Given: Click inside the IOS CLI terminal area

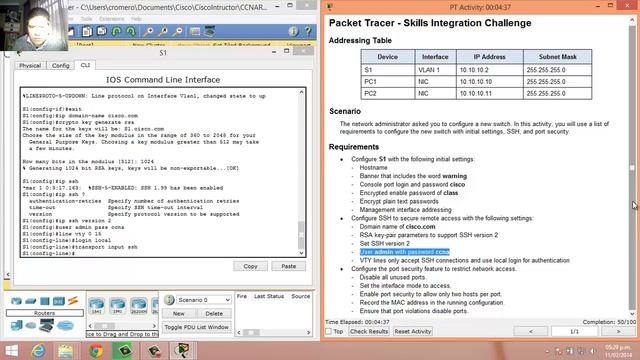Looking at the screenshot, I should tap(159, 172).
